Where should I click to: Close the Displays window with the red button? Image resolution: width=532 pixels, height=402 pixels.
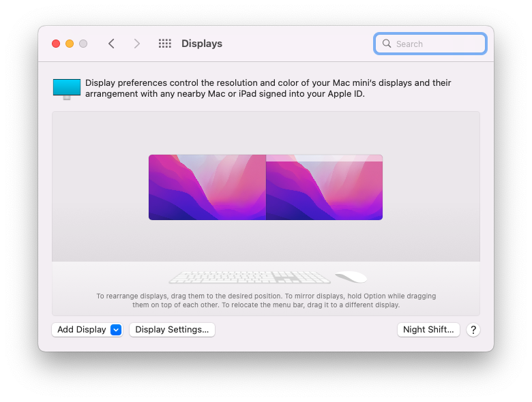[x=56, y=44]
